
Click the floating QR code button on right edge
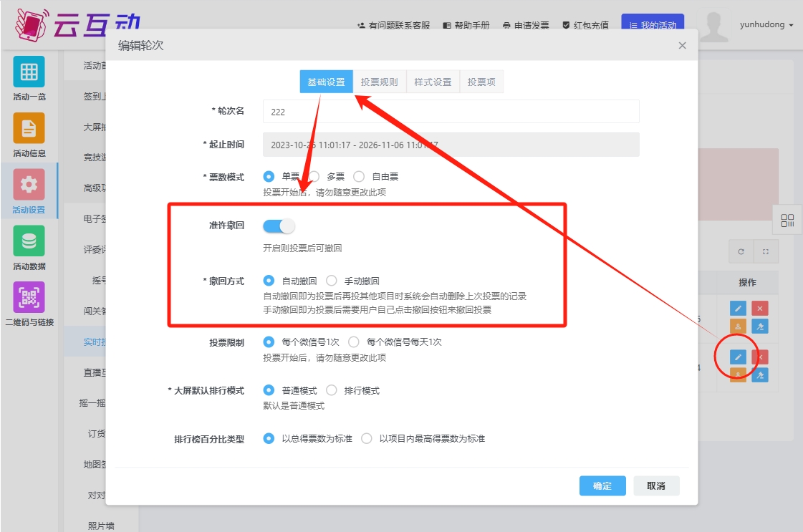(x=787, y=220)
